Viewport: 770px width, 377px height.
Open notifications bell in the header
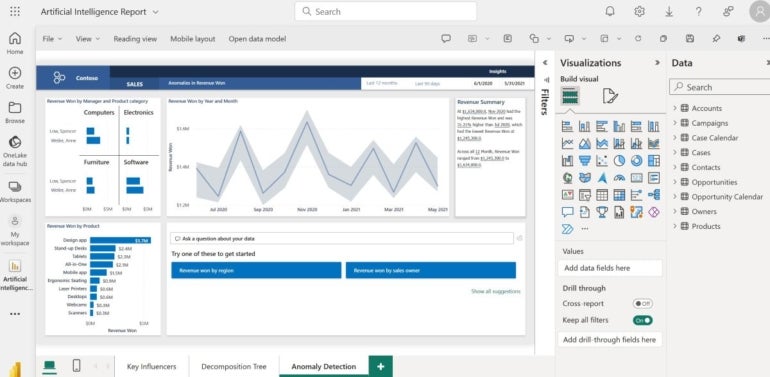[x=610, y=12]
